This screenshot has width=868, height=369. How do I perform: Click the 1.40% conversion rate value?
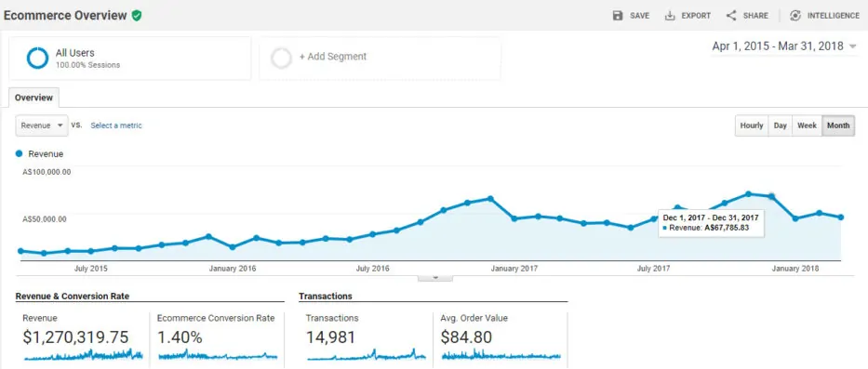[180, 336]
